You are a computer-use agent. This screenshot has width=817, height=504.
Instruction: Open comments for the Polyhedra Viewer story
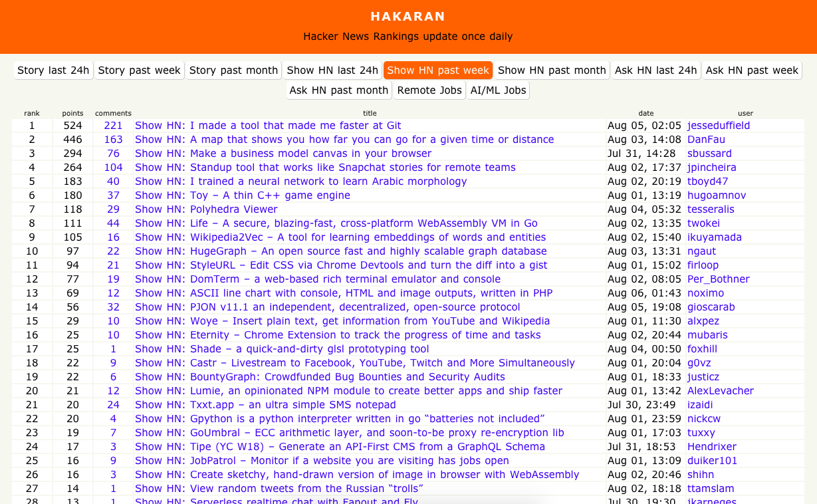tap(113, 209)
